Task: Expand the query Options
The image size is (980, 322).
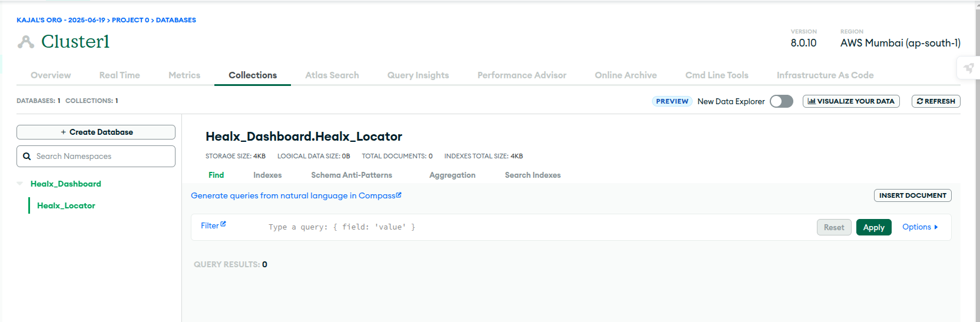Action: point(920,227)
